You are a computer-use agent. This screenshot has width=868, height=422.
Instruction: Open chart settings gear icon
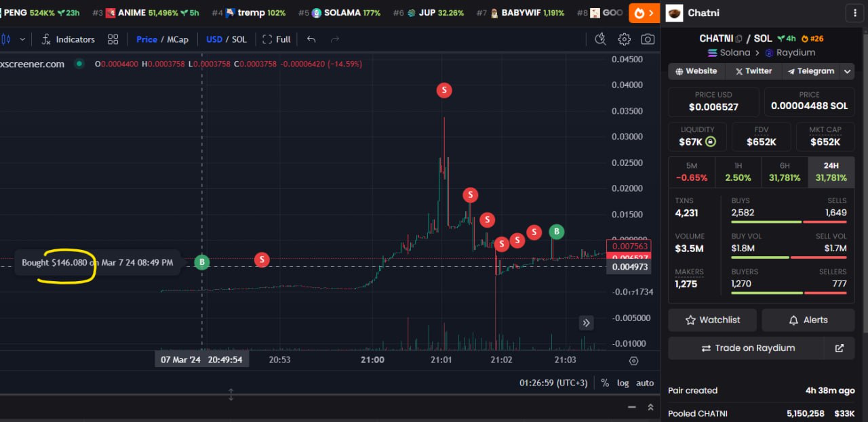coord(625,39)
